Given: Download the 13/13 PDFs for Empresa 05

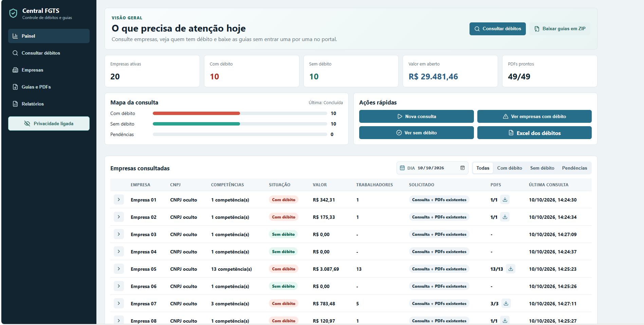Looking at the screenshot, I should [x=511, y=269].
